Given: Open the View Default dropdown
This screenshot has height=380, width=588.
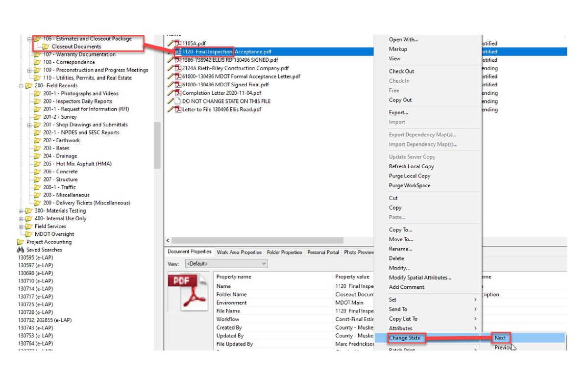Looking at the screenshot, I should [226, 264].
